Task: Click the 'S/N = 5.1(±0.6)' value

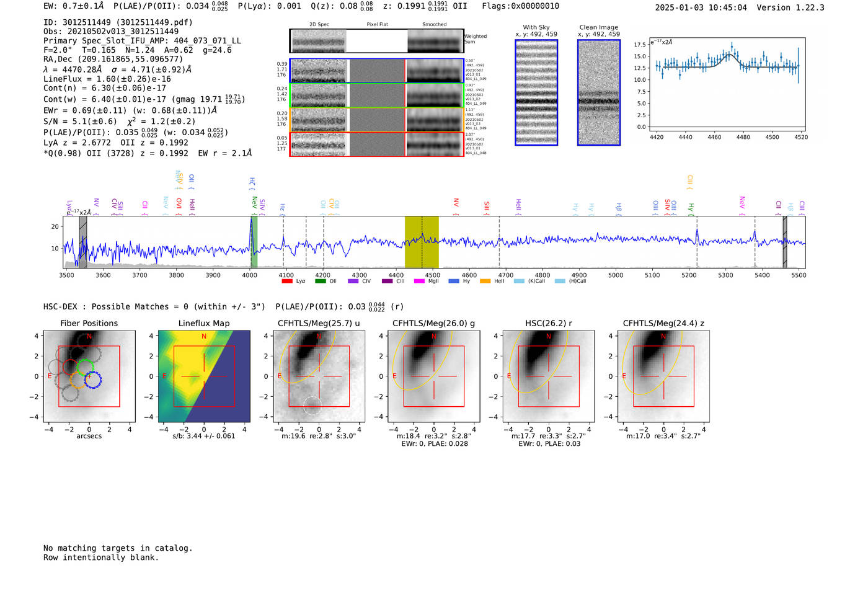Action: click(80, 122)
